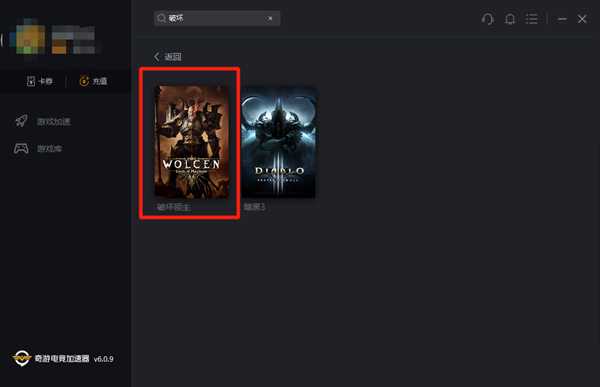600x387 pixels.
Task: Click the search magnifier icon
Action: pos(161,18)
